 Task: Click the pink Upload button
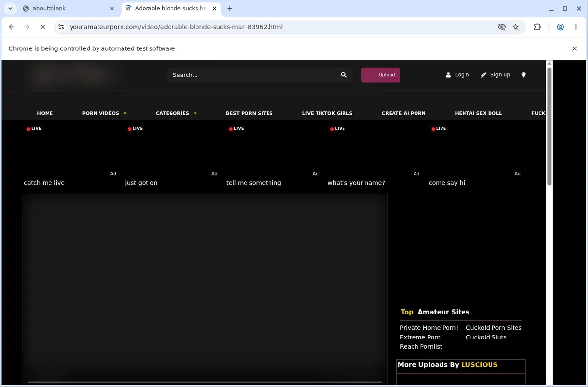380,75
